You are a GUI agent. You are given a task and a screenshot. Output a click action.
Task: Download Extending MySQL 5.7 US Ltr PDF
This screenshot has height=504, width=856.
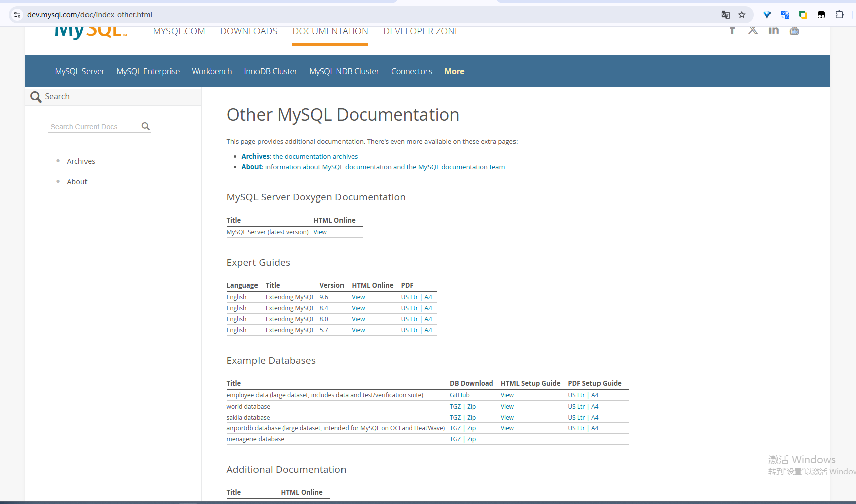coord(409,330)
